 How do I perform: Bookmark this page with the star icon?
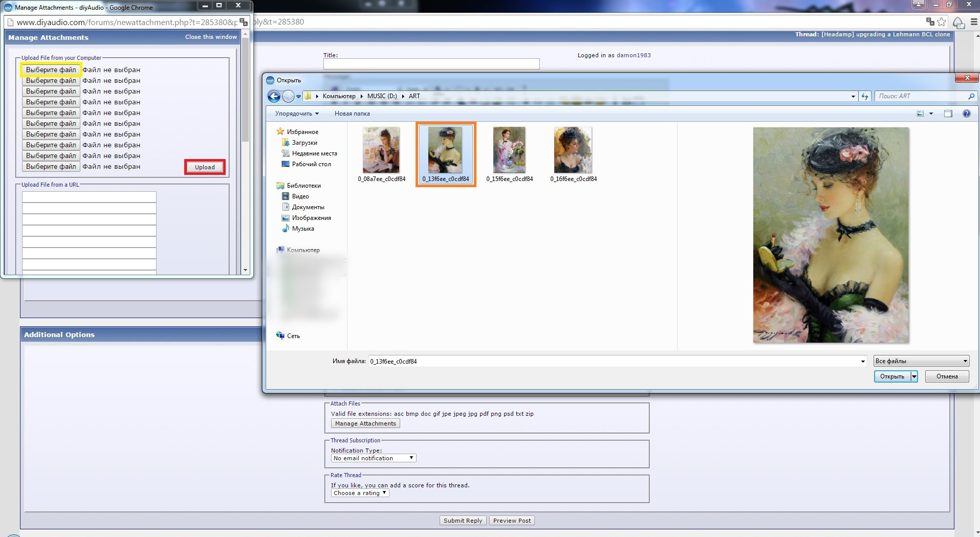click(x=941, y=21)
